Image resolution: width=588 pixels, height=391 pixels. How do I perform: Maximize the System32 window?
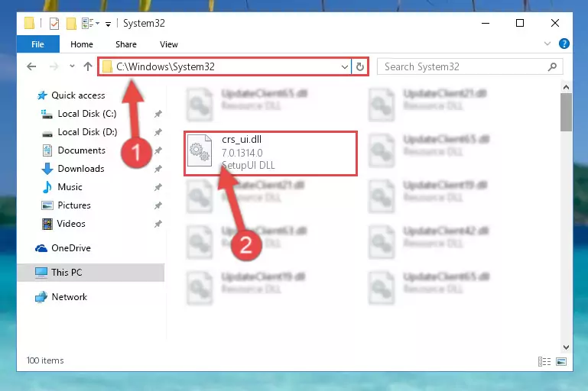(520, 23)
